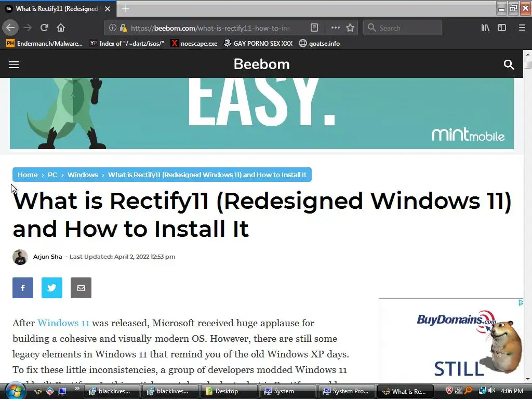Open the Mint Mobile banner ad
Image resolution: width=532 pixels, height=399 pixels.
pos(262,113)
